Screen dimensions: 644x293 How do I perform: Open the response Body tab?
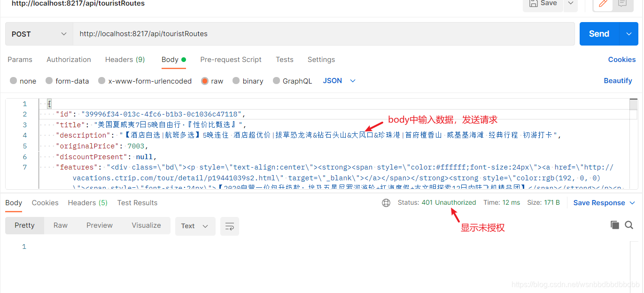(14, 203)
